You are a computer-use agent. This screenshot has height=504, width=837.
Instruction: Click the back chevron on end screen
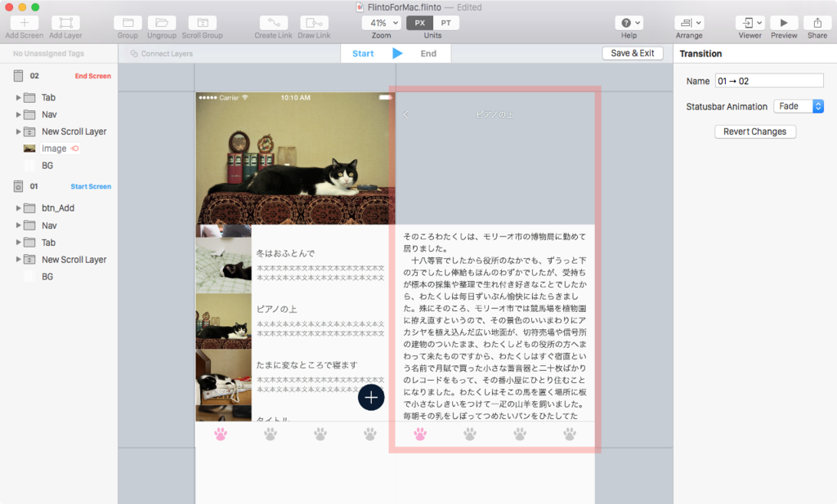click(x=405, y=114)
